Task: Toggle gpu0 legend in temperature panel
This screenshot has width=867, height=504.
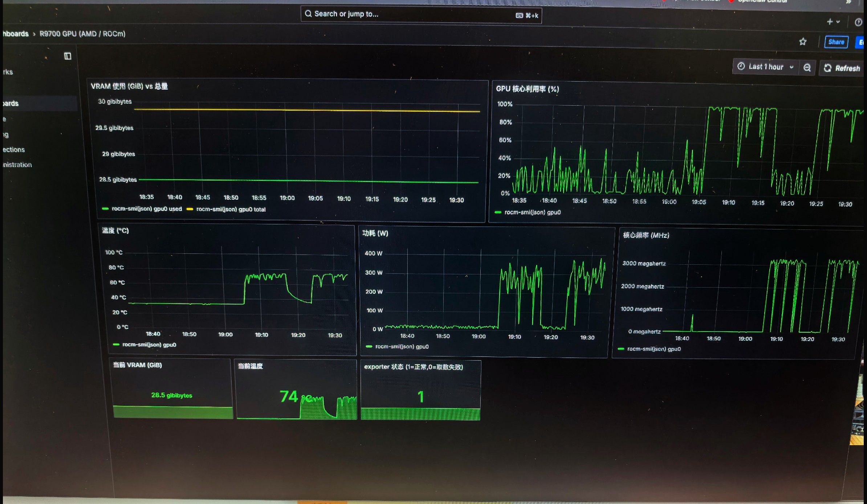Action: tap(149, 345)
